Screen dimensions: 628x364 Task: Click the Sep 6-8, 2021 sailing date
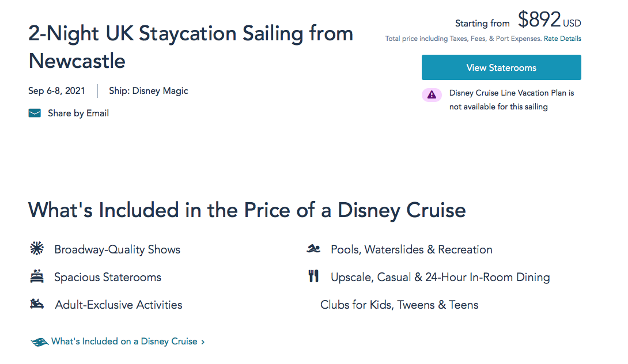56,91
